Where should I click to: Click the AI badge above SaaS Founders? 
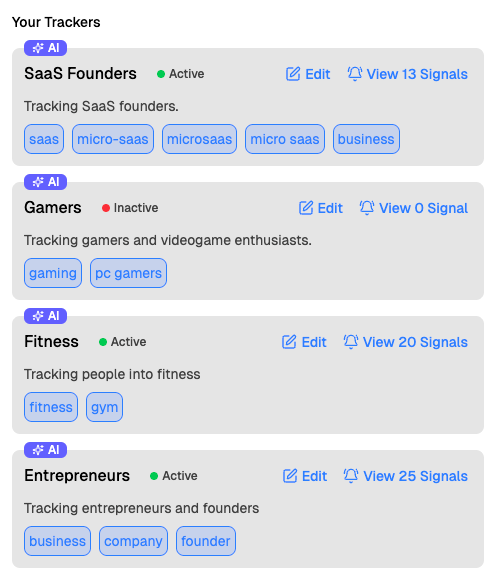[45, 48]
